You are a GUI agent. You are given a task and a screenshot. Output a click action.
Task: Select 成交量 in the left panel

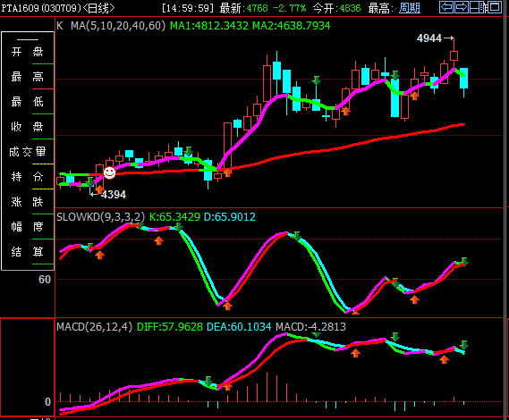[x=27, y=151]
